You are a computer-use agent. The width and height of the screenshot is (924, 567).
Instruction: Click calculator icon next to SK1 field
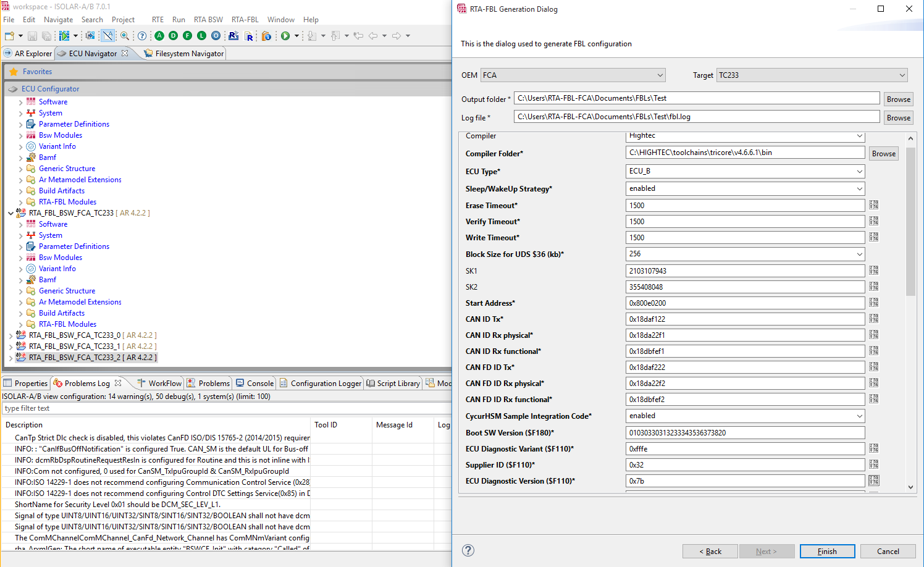(x=873, y=271)
